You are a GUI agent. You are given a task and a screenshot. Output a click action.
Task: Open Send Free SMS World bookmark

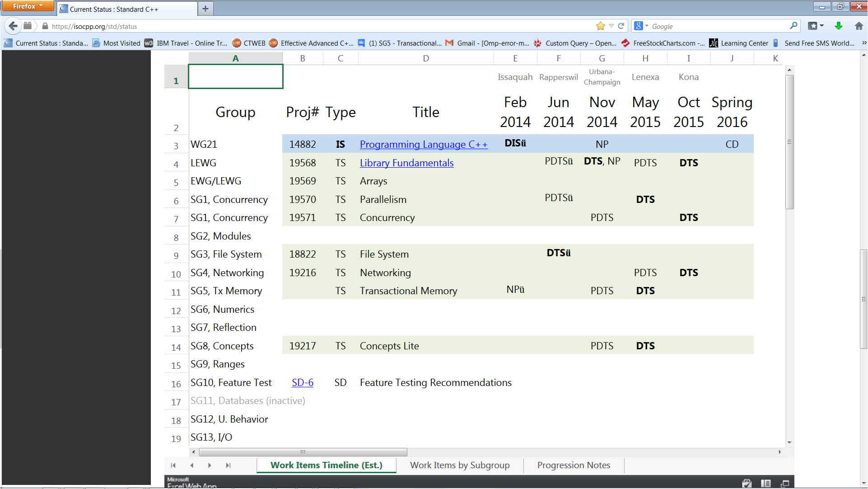click(814, 43)
